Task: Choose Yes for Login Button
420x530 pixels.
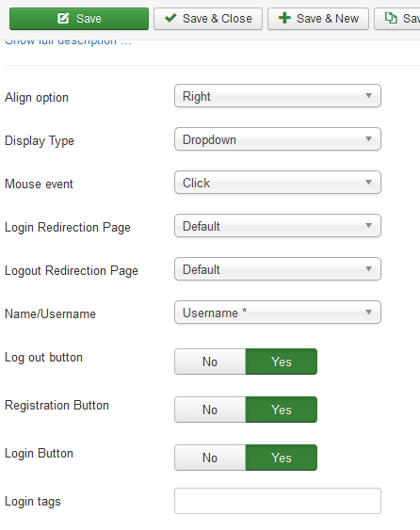Action: [282, 458]
